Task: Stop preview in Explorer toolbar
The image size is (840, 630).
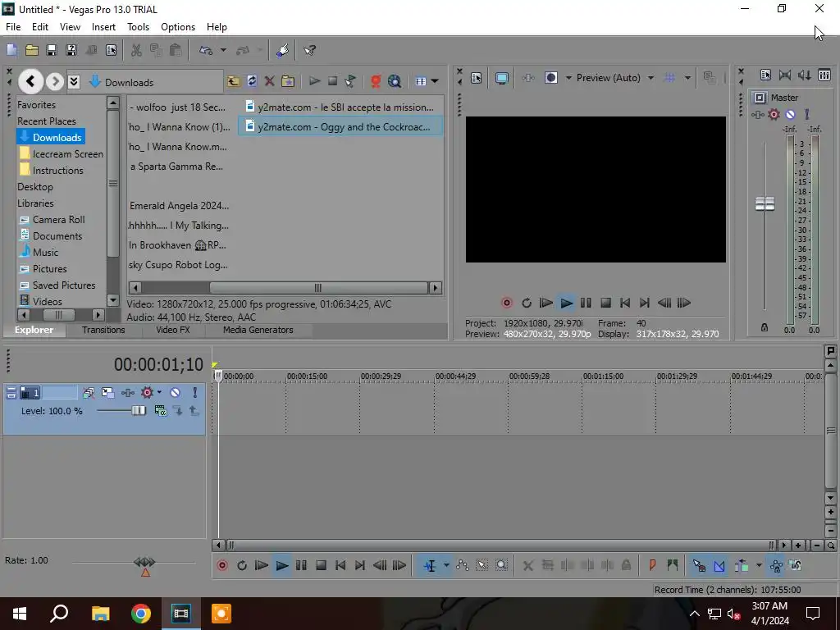Action: (x=333, y=81)
